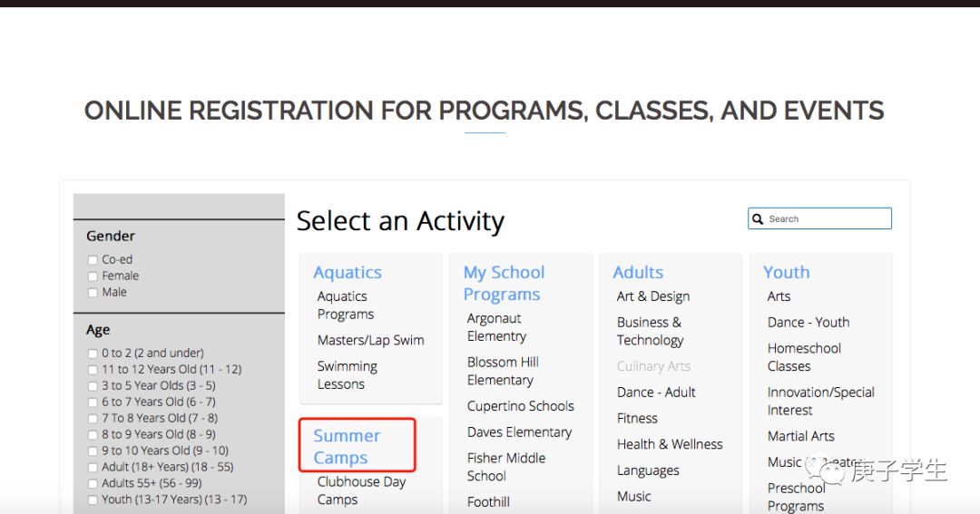
Task: Choose Clubhouse Day Camps
Action: pyautogui.click(x=361, y=490)
